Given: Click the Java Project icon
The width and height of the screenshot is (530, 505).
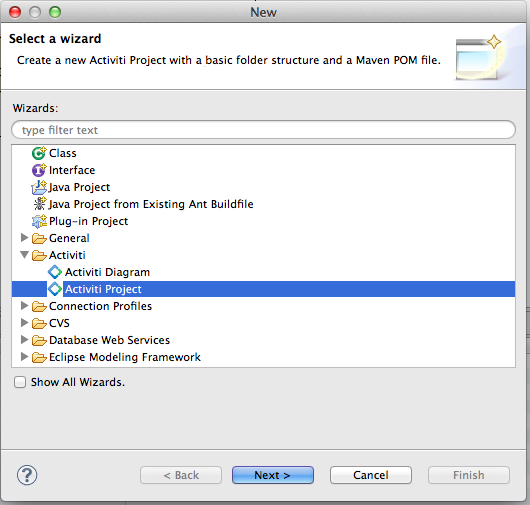Looking at the screenshot, I should (x=39, y=187).
